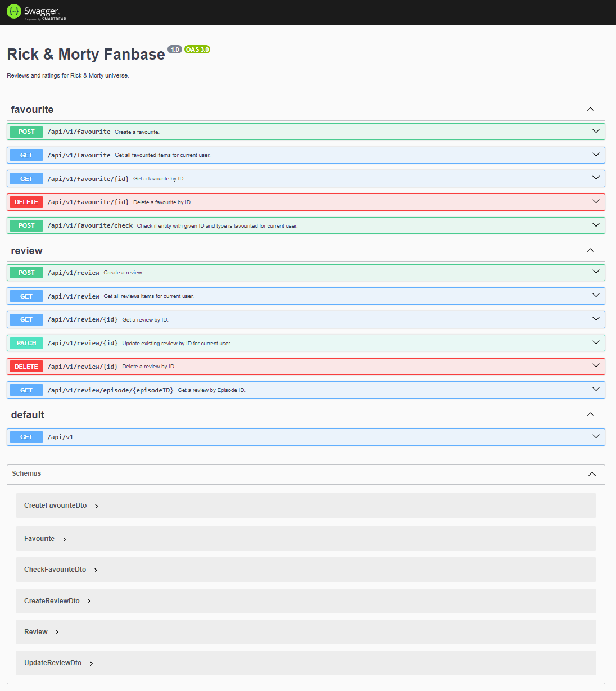The width and height of the screenshot is (616, 691).
Task: Click POST badge for favourite/check
Action: [x=26, y=225]
